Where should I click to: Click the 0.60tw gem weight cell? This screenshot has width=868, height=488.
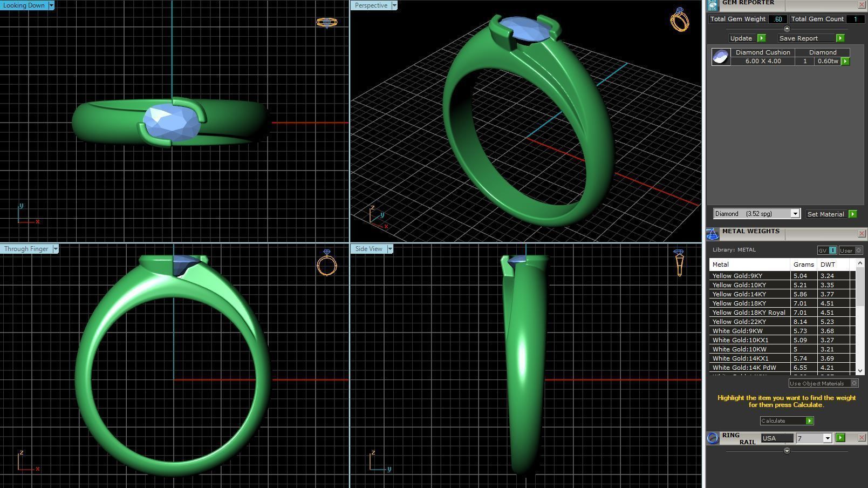(x=828, y=62)
